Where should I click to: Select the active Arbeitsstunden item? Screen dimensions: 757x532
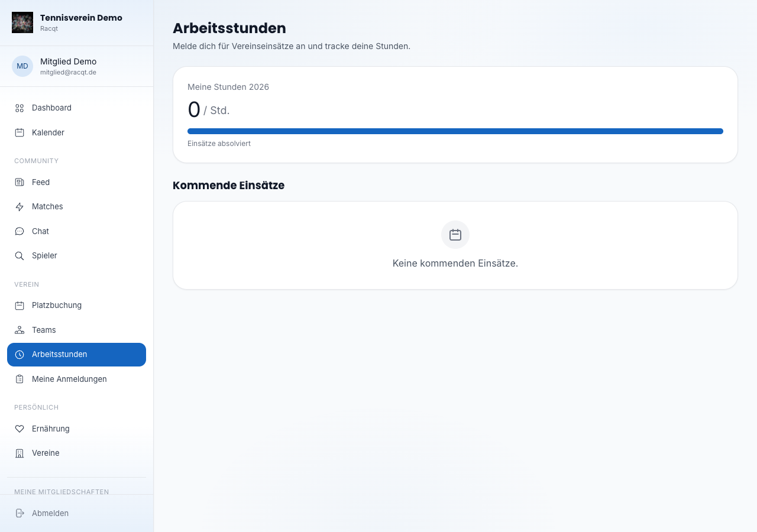click(x=76, y=355)
